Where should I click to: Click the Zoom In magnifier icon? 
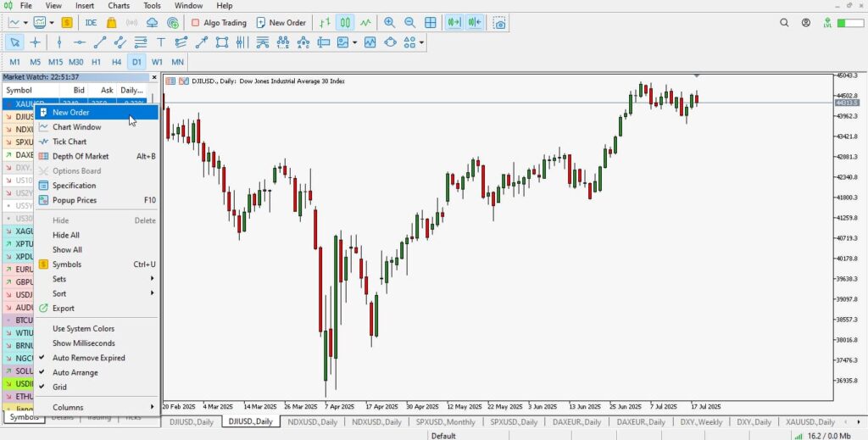[x=389, y=23]
